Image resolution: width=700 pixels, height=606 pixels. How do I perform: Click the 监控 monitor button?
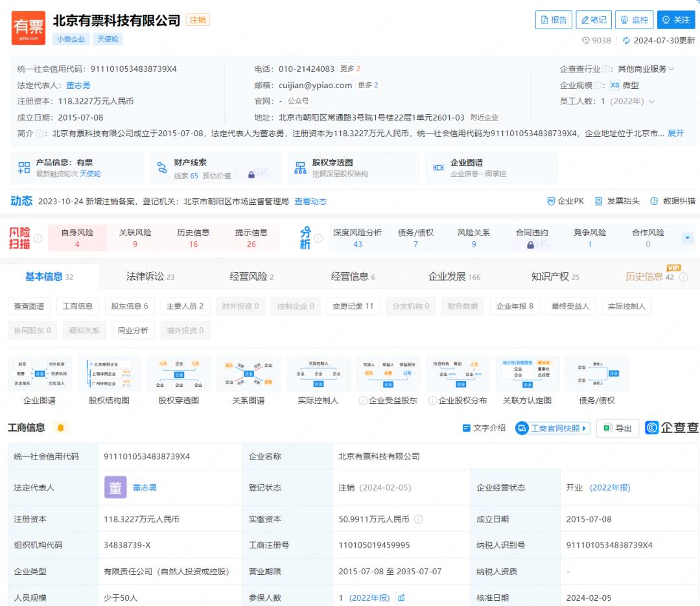pyautogui.click(x=634, y=20)
